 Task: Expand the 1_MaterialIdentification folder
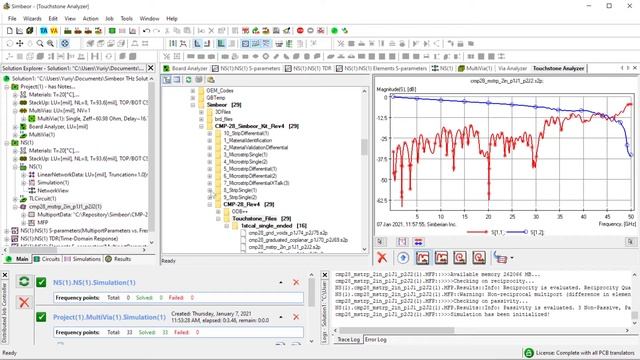coord(210,140)
